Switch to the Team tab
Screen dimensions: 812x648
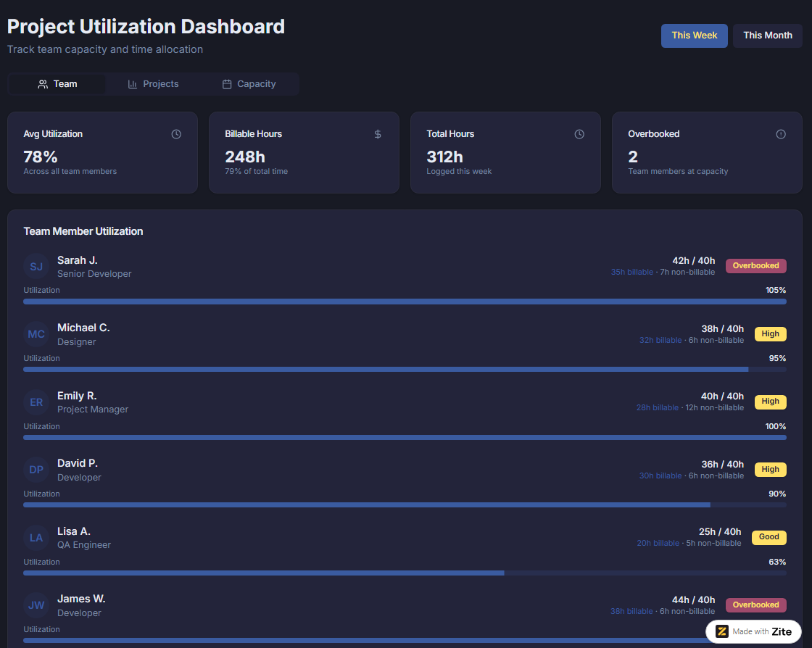point(57,84)
